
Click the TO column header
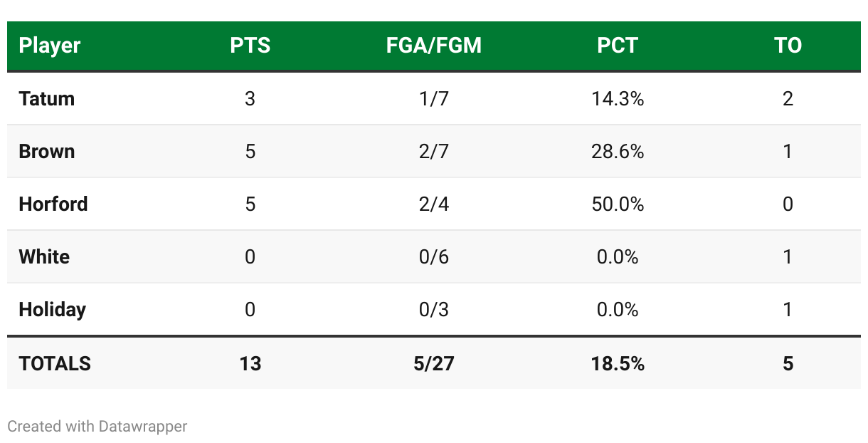tap(788, 46)
